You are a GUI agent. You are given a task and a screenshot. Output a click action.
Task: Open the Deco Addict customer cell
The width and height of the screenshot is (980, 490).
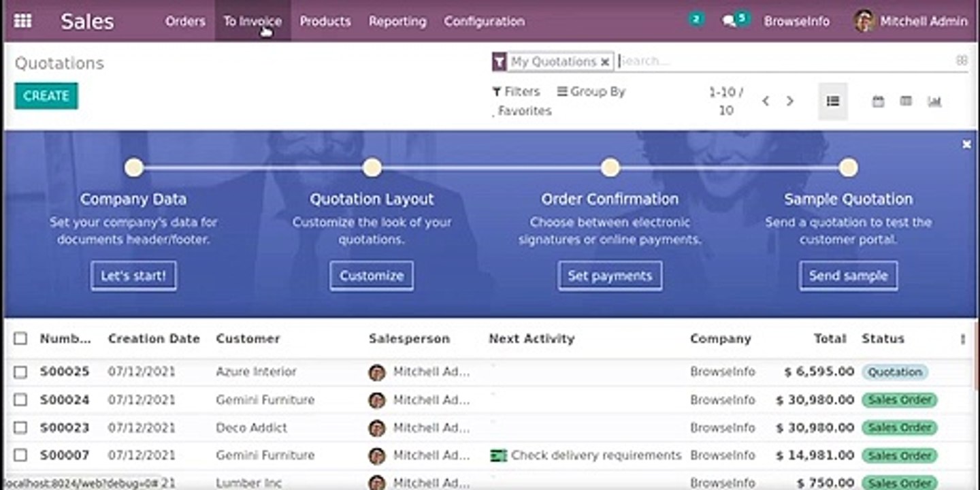251,428
